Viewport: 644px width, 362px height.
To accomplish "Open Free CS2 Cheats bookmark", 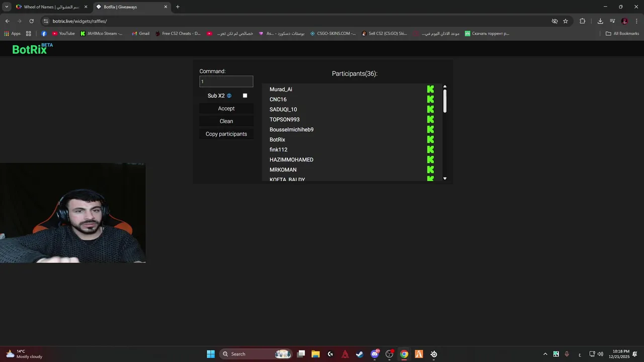I will click(177, 34).
